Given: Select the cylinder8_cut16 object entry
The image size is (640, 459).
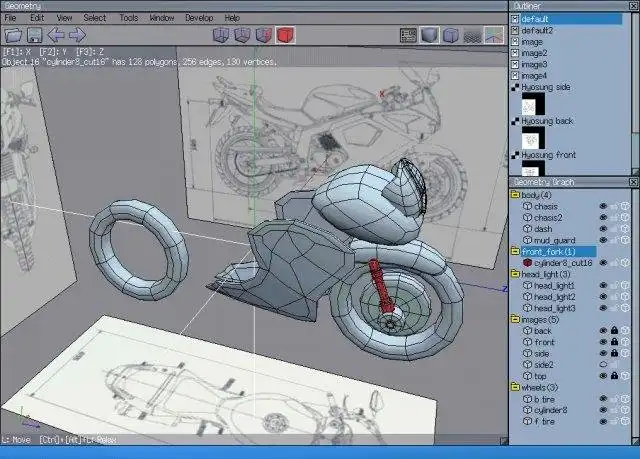Looking at the screenshot, I should click(x=563, y=263).
